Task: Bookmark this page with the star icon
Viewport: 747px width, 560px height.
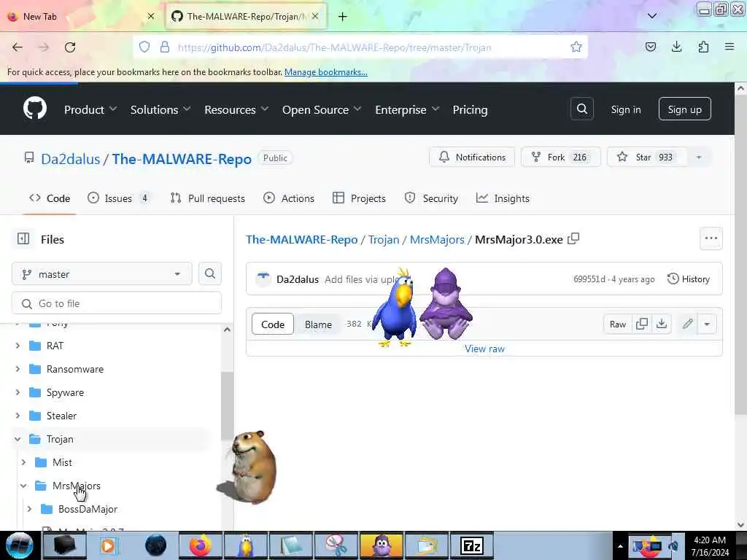Action: click(x=576, y=47)
